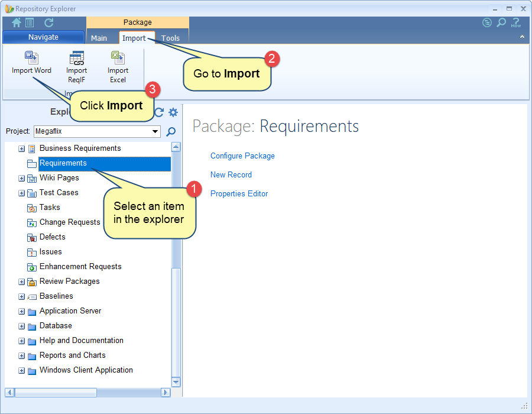Screen dimensions: 532x414
Task: Open the Properties Editor link
Action: [x=239, y=194]
